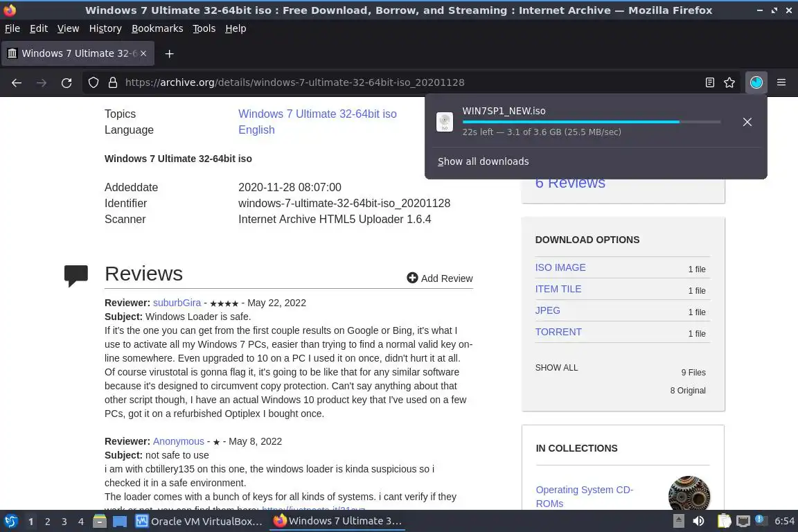Open the View menu
The height and width of the screenshot is (532, 798).
(x=68, y=28)
